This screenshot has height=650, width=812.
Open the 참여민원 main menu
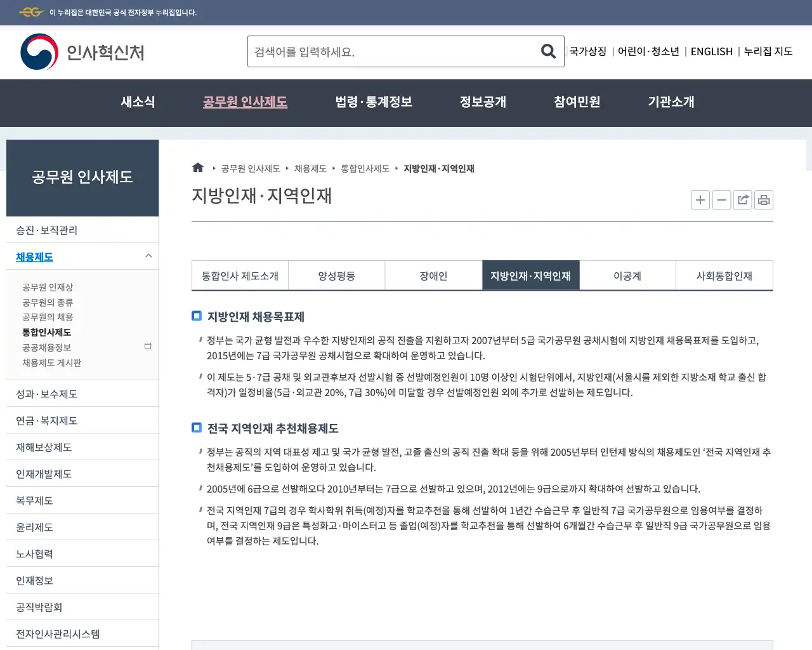point(577,102)
